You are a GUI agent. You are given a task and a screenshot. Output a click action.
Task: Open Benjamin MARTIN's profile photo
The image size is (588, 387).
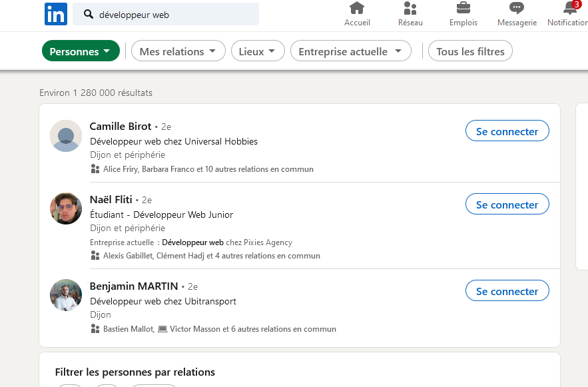coord(66,295)
